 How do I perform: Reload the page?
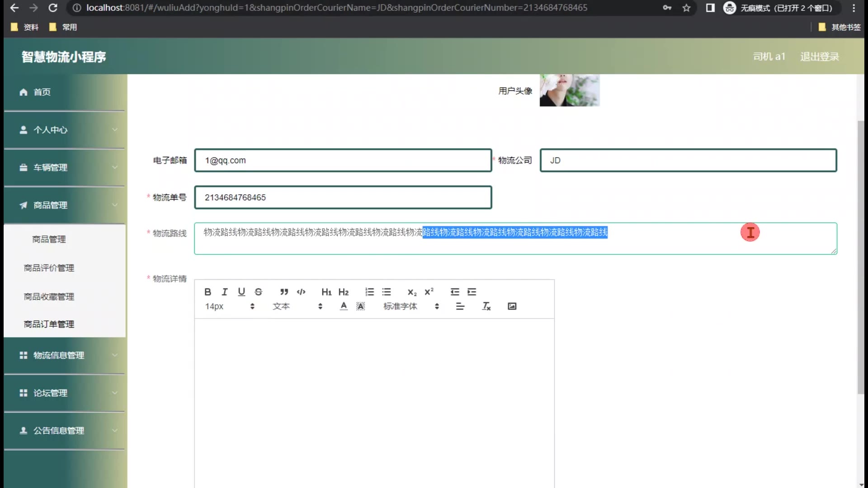click(53, 8)
